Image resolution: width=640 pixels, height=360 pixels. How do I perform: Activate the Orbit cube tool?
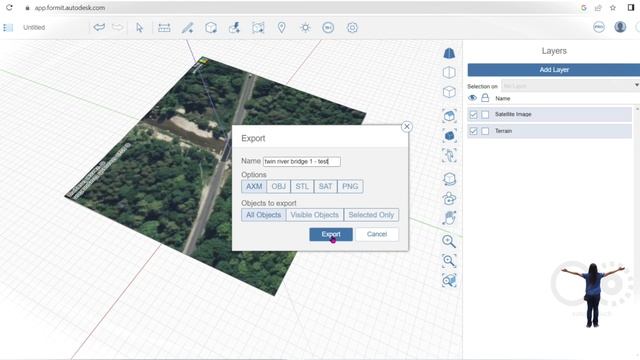449,179
